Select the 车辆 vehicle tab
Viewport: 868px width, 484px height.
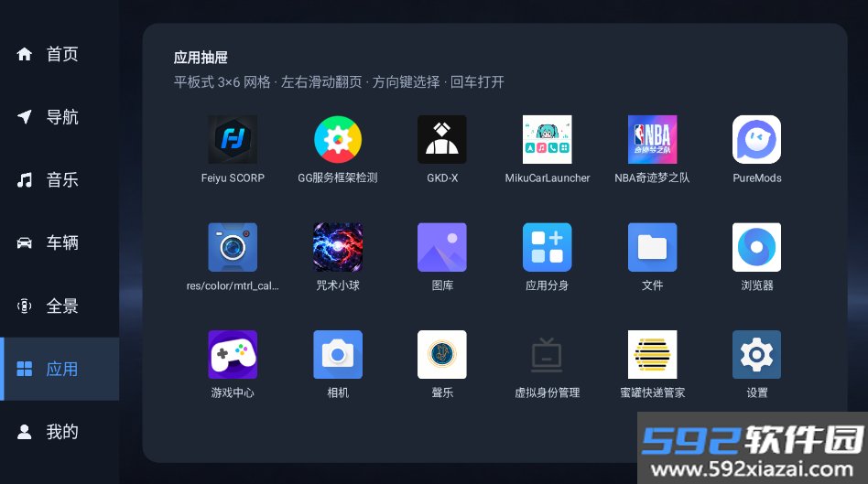pyautogui.click(x=60, y=242)
